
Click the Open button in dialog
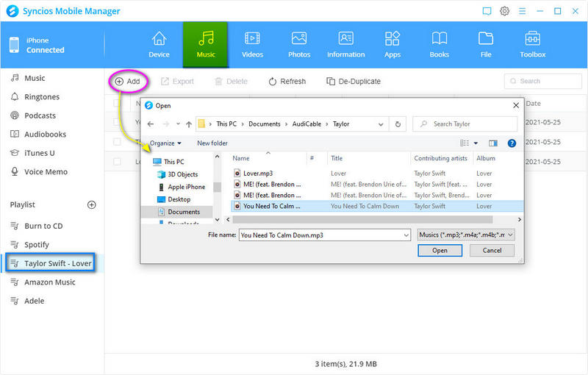tap(440, 250)
